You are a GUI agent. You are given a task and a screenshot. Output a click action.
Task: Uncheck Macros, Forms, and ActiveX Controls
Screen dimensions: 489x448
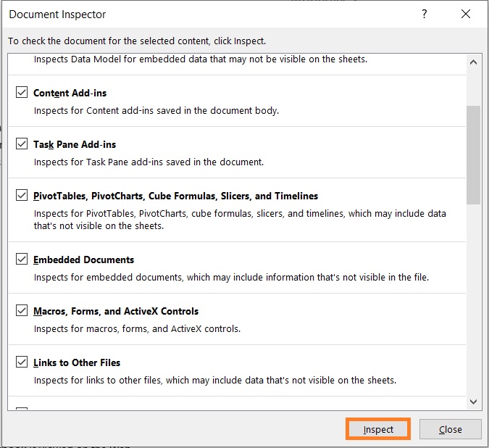(22, 310)
